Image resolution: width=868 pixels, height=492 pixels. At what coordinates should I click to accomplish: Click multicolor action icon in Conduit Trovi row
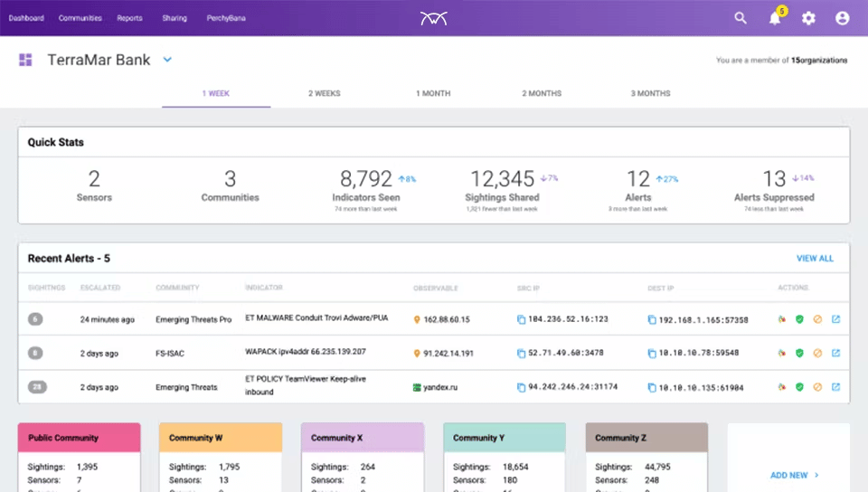[781, 319]
